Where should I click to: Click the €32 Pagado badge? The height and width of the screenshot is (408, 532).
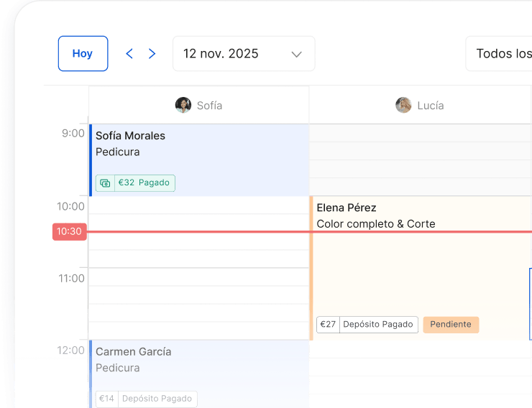click(x=135, y=183)
